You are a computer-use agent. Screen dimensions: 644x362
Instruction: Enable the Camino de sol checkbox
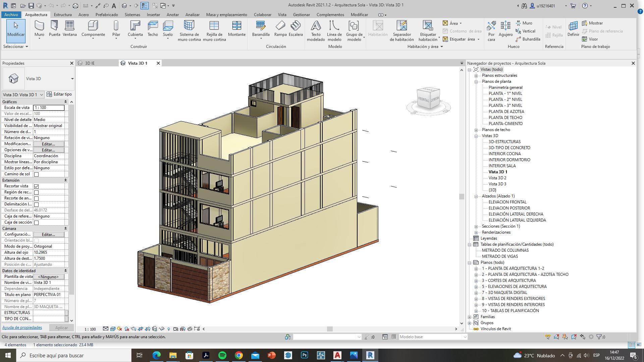(37, 174)
